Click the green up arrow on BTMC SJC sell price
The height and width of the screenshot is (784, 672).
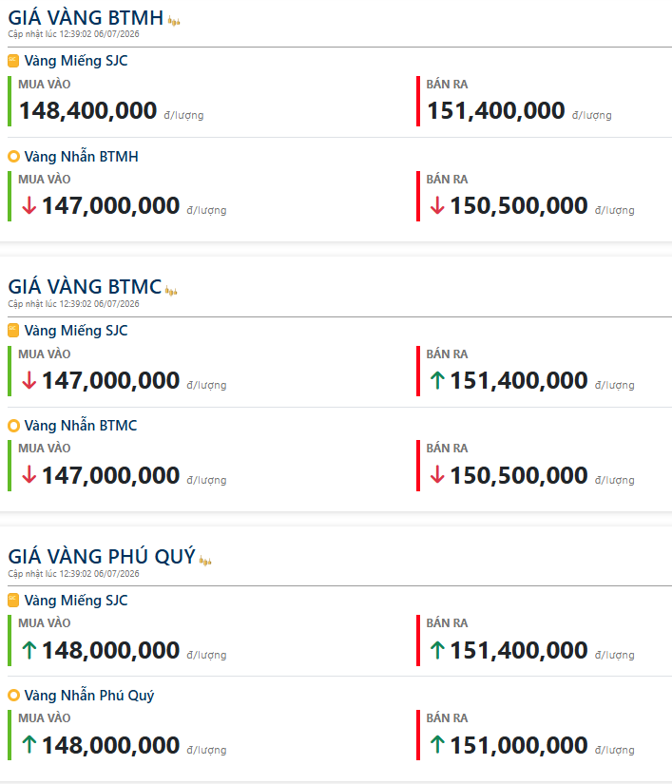(x=437, y=380)
